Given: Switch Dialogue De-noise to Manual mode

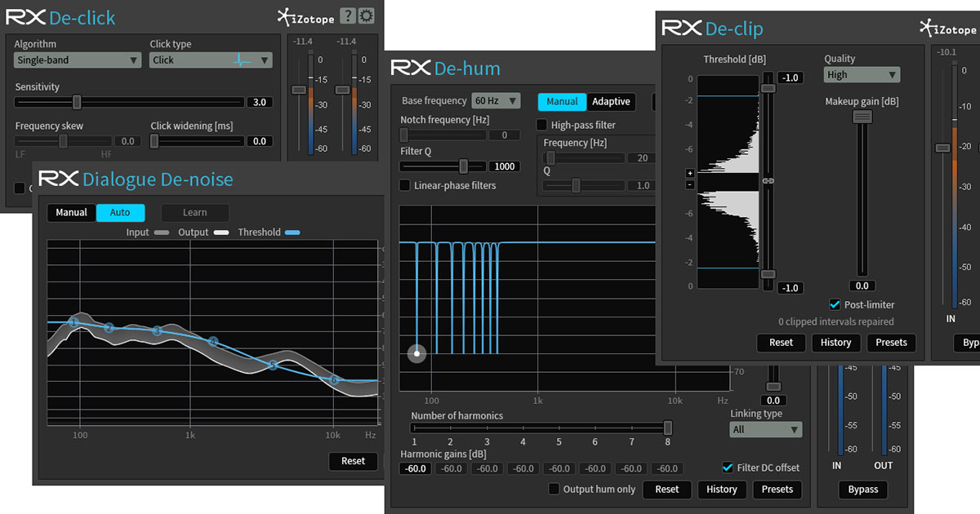Looking at the screenshot, I should pos(71,213).
